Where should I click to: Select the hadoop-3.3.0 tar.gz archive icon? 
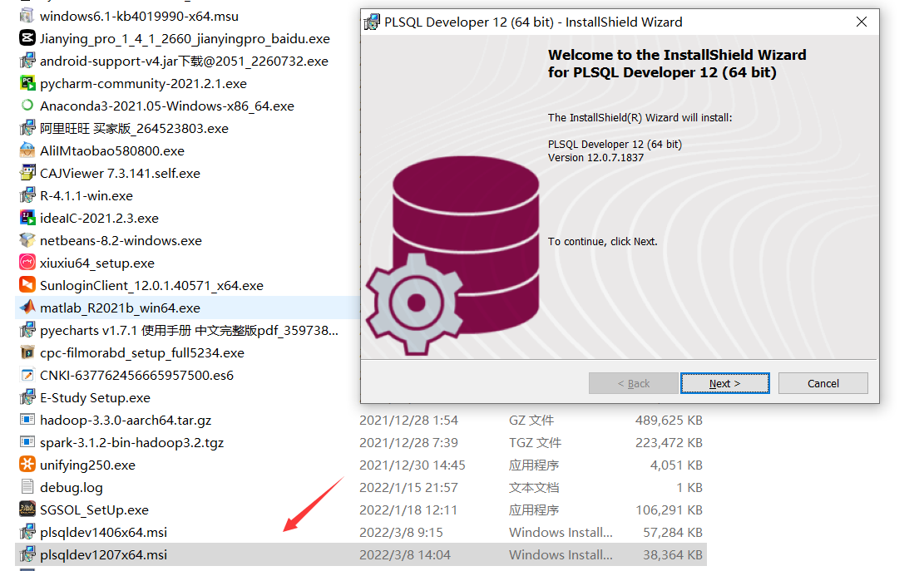27,420
